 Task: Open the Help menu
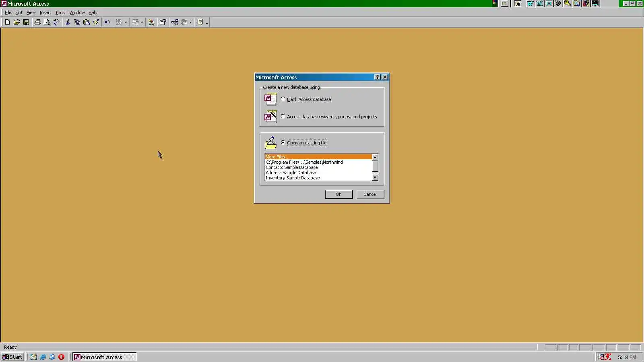(93, 12)
